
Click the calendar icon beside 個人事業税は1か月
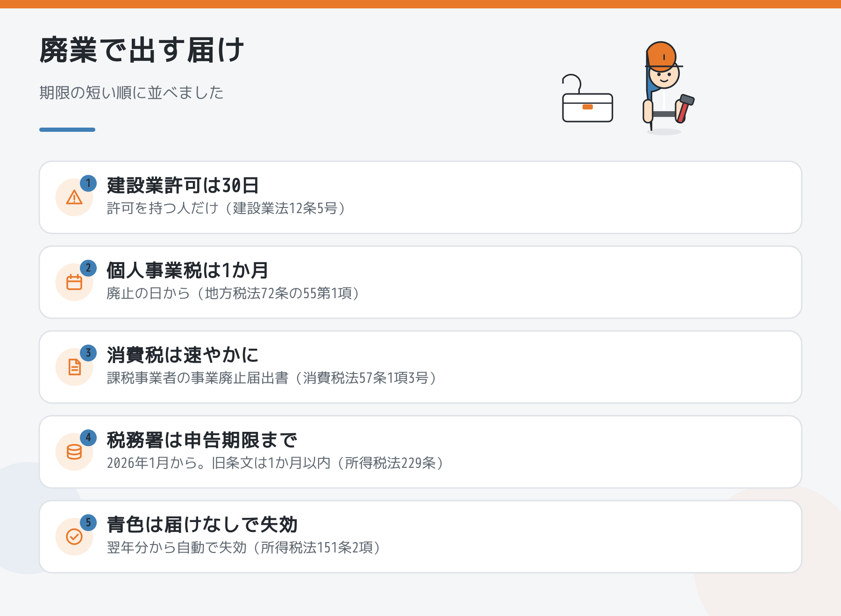[x=74, y=282]
